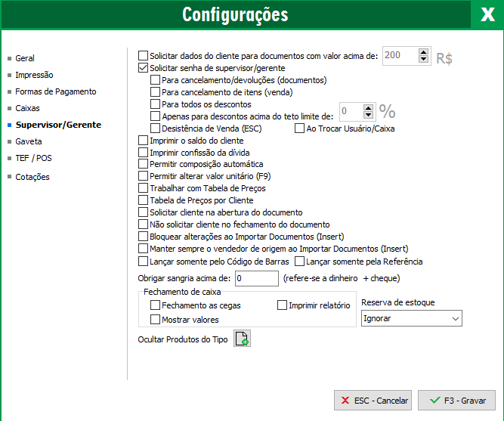Enable Solicitar dados do cliente checkbox

[144, 55]
